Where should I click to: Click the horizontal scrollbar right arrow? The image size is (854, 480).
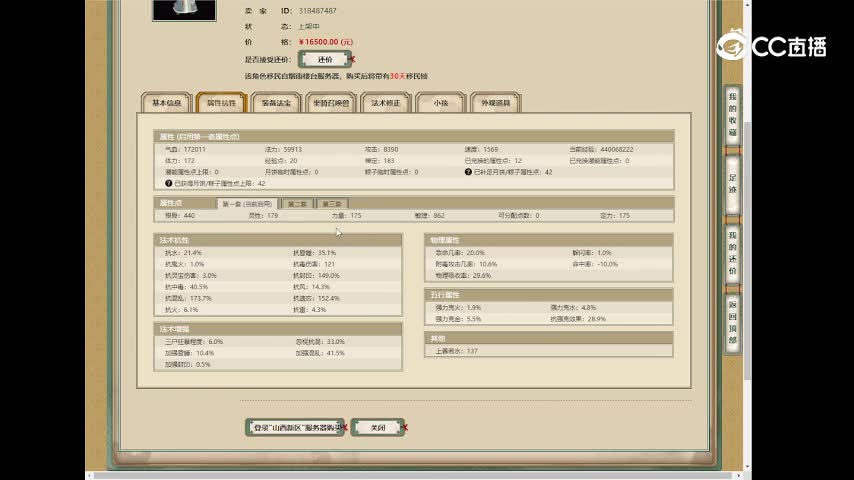coord(739,476)
